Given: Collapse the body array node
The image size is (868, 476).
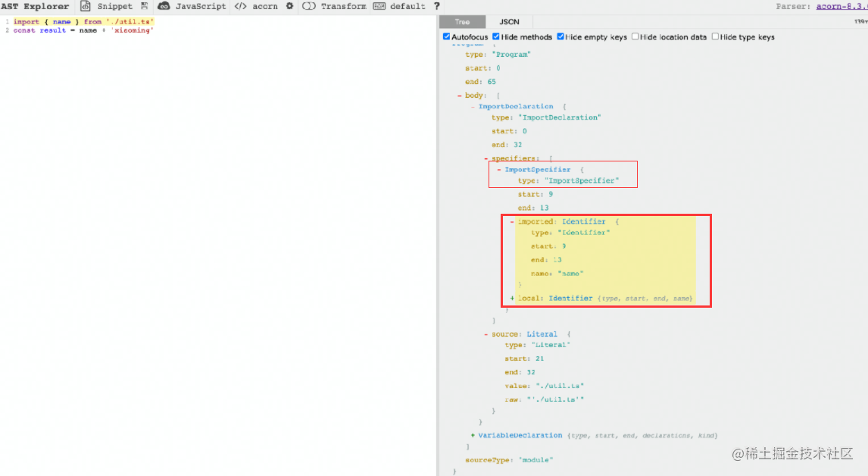Looking at the screenshot, I should coord(460,96).
